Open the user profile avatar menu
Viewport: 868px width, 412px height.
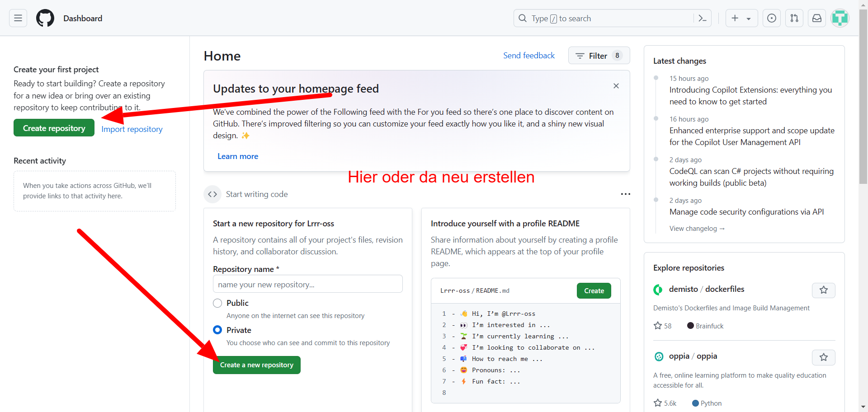tap(840, 18)
